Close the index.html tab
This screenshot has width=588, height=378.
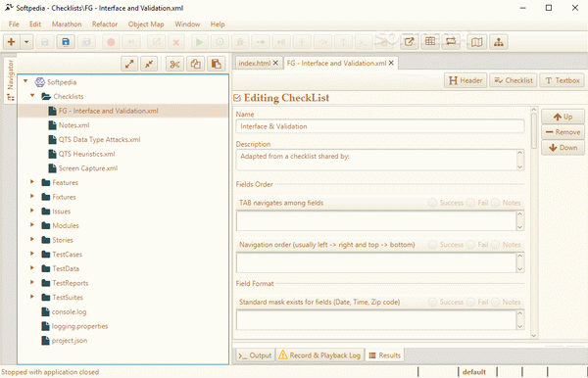pos(275,63)
